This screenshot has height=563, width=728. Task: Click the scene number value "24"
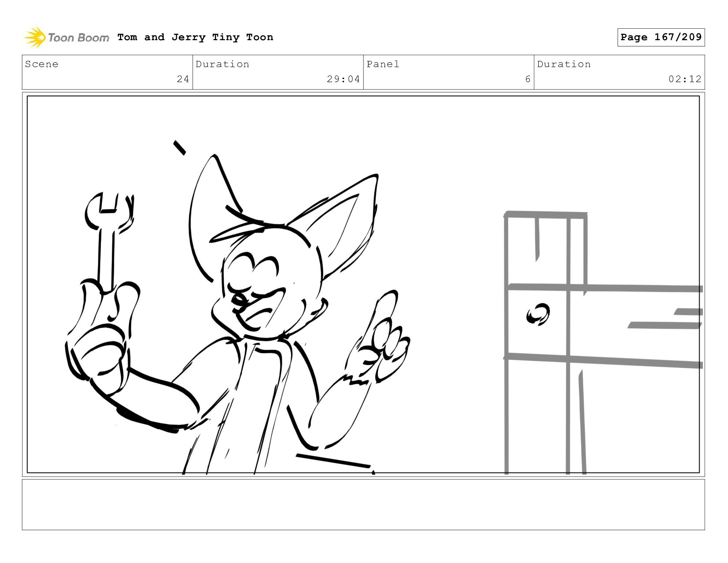tap(183, 79)
